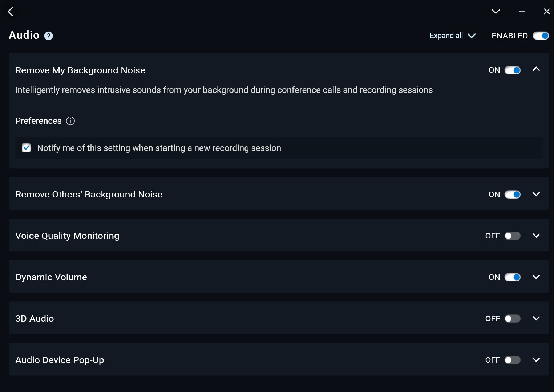Collapse the Remove My Background Noise section
This screenshot has width=554, height=392.
point(536,69)
